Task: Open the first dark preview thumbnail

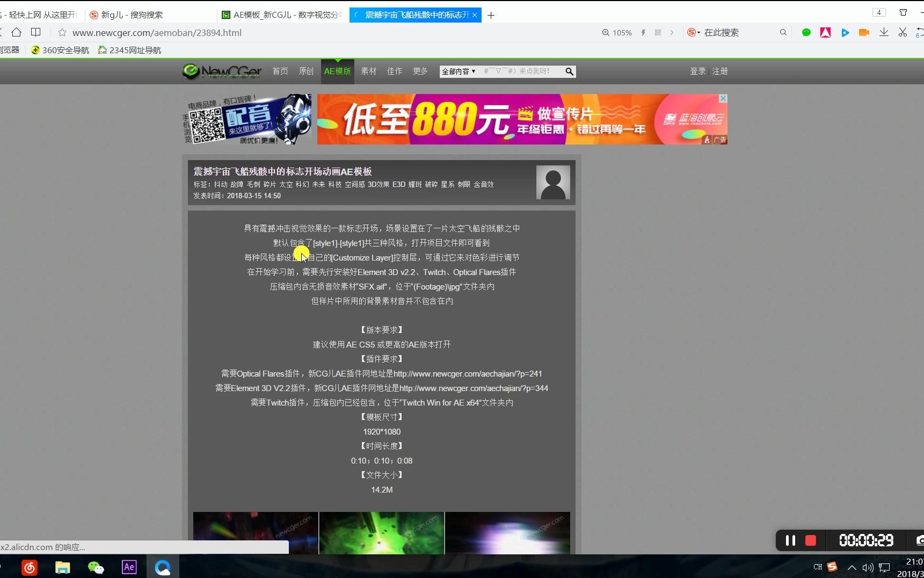Action: click(x=256, y=533)
